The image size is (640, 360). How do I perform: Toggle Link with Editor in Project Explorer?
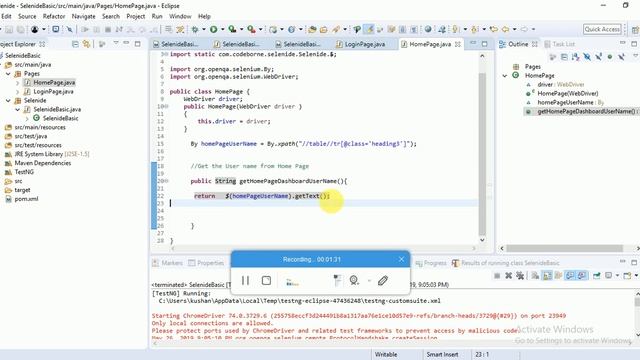[x=87, y=44]
